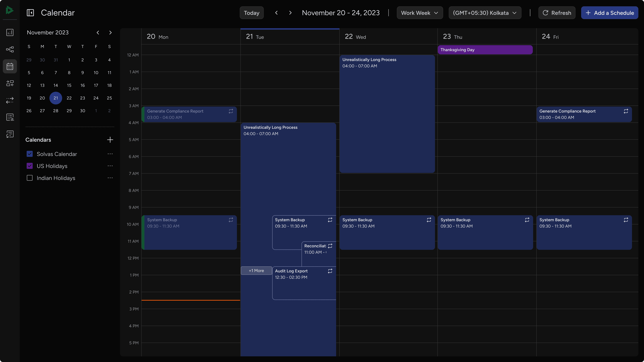Open the audit list panel from the sidebar

point(10,117)
